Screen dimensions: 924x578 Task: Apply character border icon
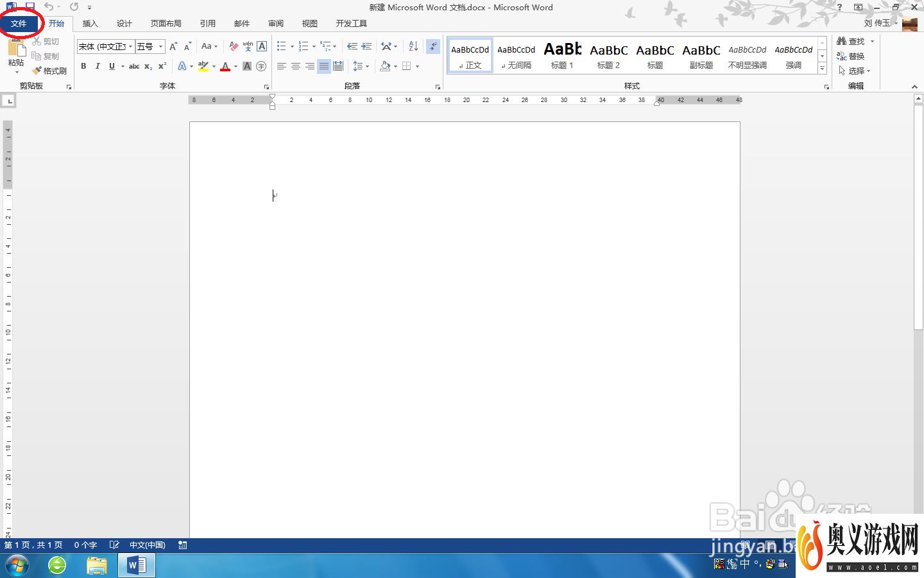click(x=262, y=46)
